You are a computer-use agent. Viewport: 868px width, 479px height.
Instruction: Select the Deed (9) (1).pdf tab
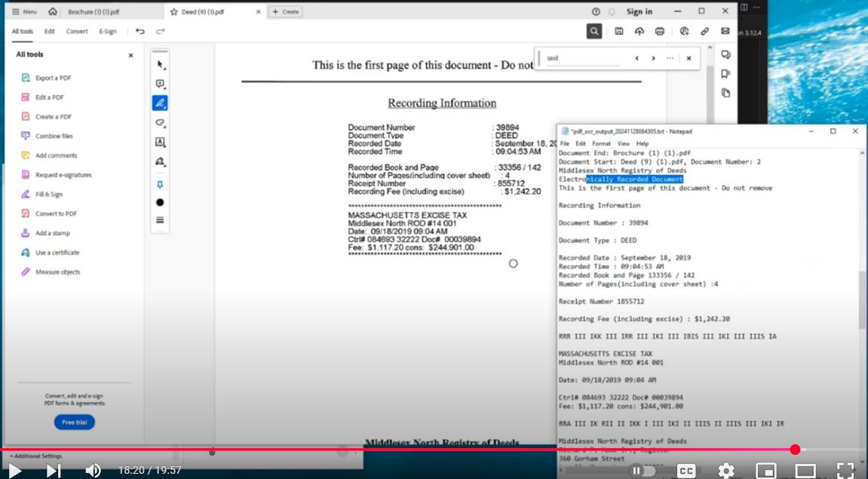coord(203,11)
